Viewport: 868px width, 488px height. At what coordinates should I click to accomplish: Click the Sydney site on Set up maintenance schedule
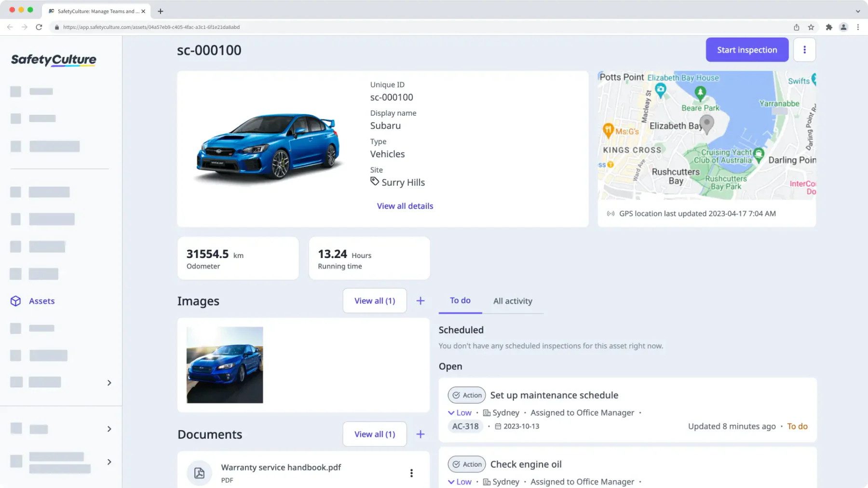502,413
